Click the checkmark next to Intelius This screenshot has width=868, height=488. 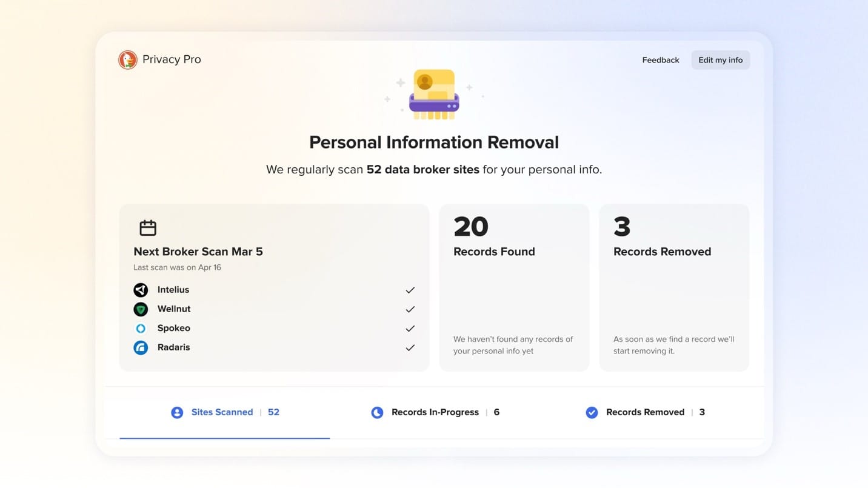point(410,290)
